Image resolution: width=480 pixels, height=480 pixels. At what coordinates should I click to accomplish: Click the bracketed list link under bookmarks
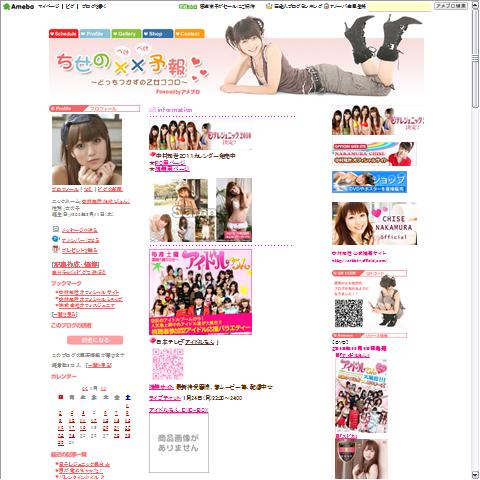tap(65, 314)
